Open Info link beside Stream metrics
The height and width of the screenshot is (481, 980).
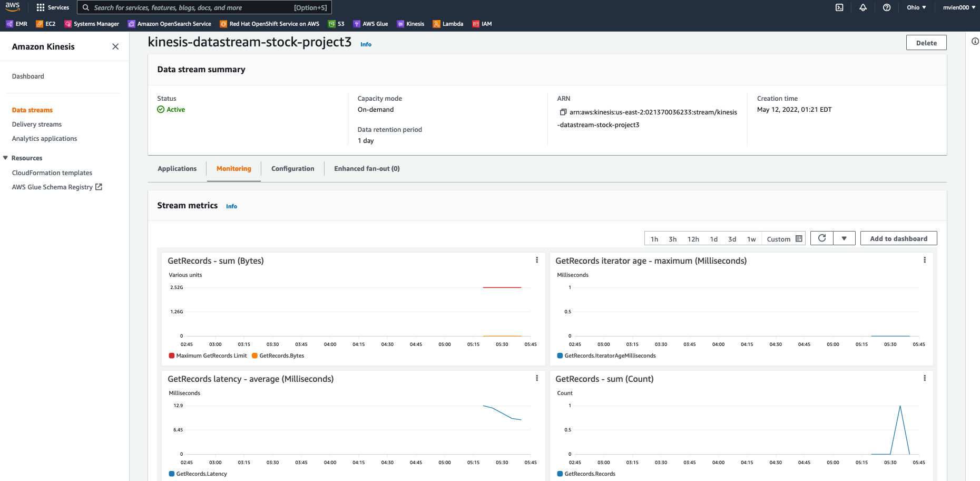(231, 206)
